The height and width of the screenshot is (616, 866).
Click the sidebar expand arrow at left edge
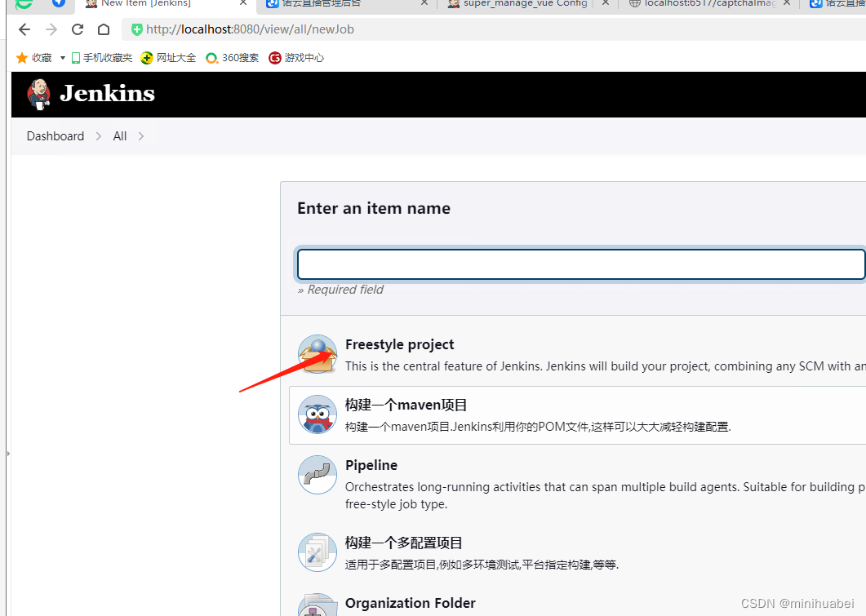pos(8,453)
